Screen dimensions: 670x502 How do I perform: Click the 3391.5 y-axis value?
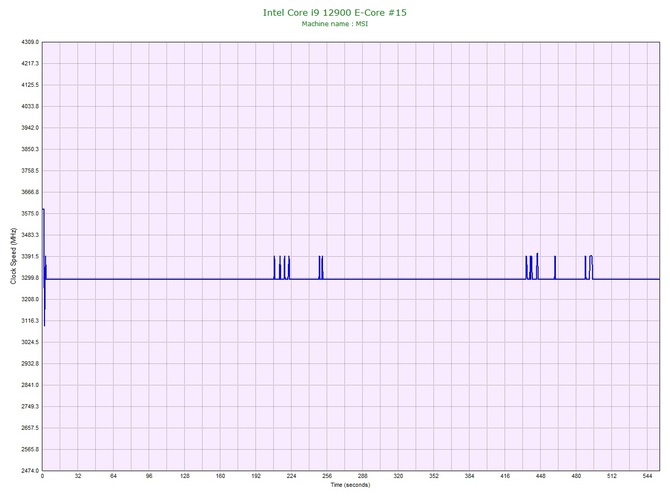pyautogui.click(x=30, y=256)
